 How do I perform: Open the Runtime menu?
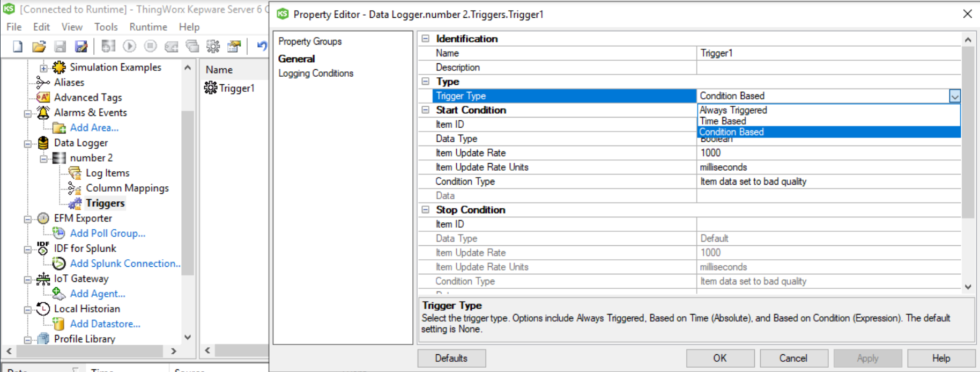click(148, 27)
